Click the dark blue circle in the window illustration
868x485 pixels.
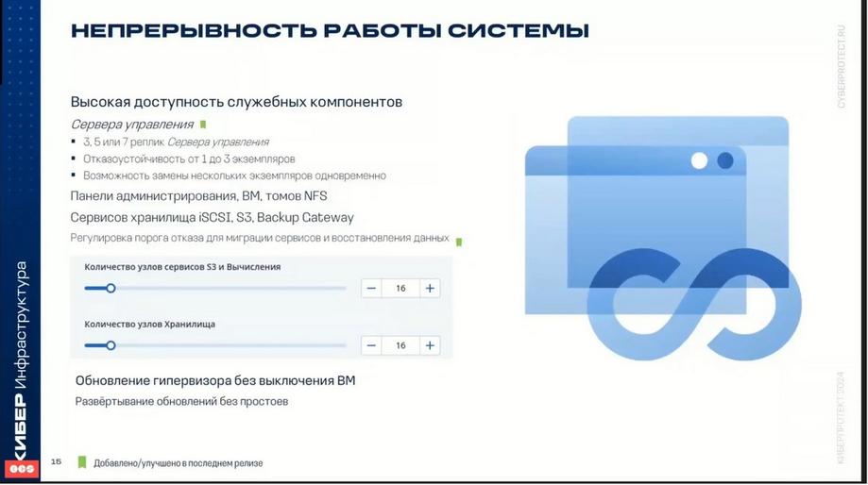coord(725,161)
